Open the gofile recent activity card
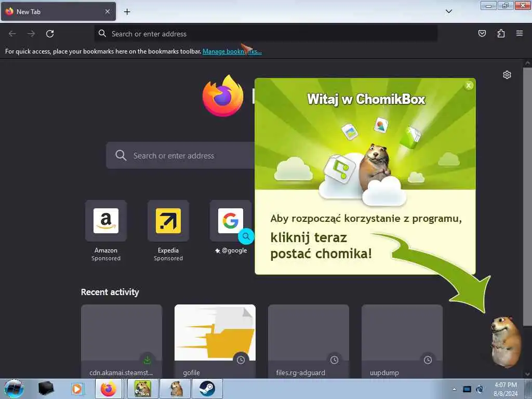Screen dimensions: 532x399 (x=215, y=341)
